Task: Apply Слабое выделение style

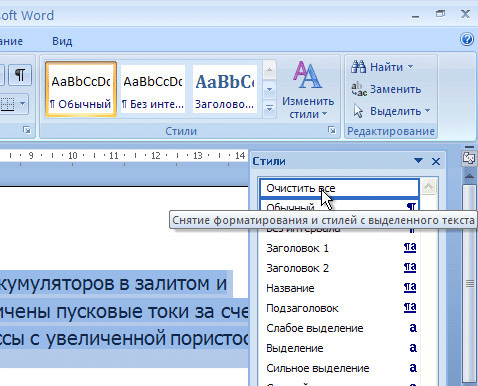Action: 339,328
